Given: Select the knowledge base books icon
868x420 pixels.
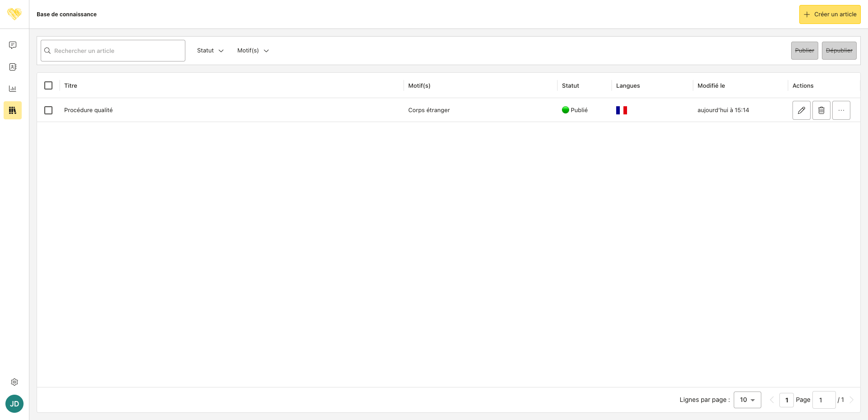Looking at the screenshot, I should (13, 110).
